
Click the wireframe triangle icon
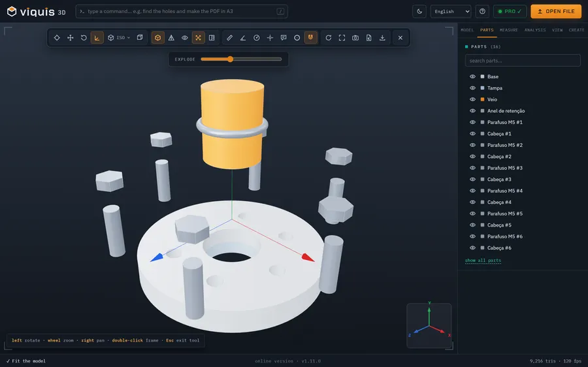coord(171,38)
